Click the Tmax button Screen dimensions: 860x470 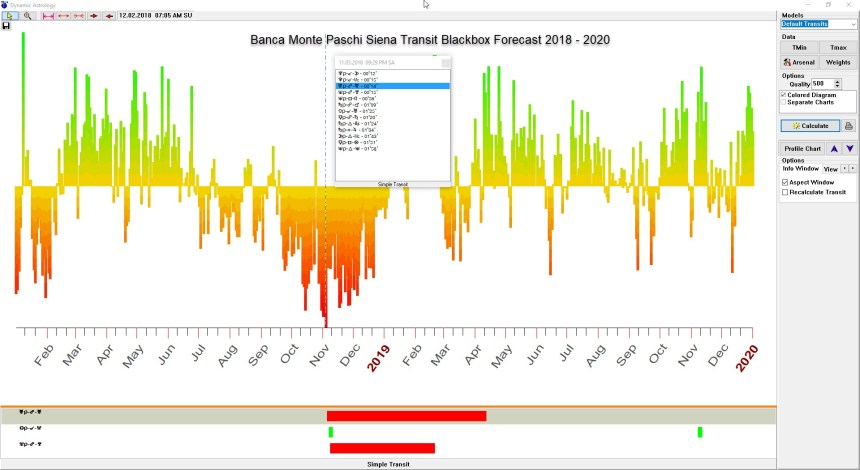coord(838,48)
